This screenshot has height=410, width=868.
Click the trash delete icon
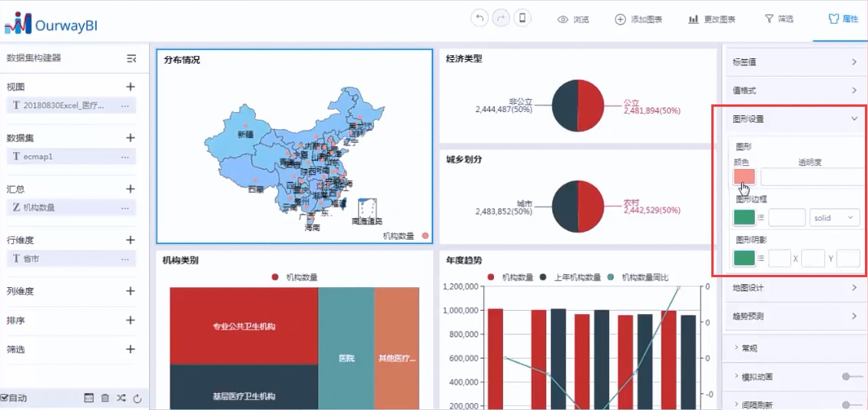click(x=105, y=398)
